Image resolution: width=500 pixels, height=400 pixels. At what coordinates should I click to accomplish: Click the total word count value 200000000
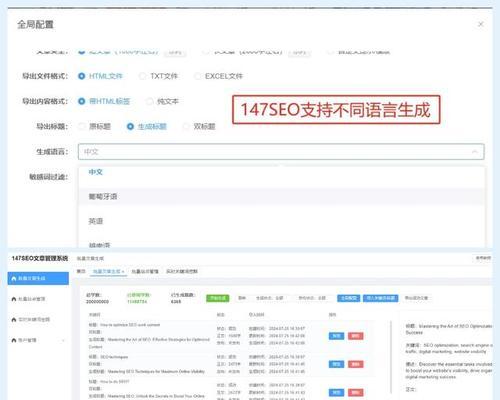[97, 302]
